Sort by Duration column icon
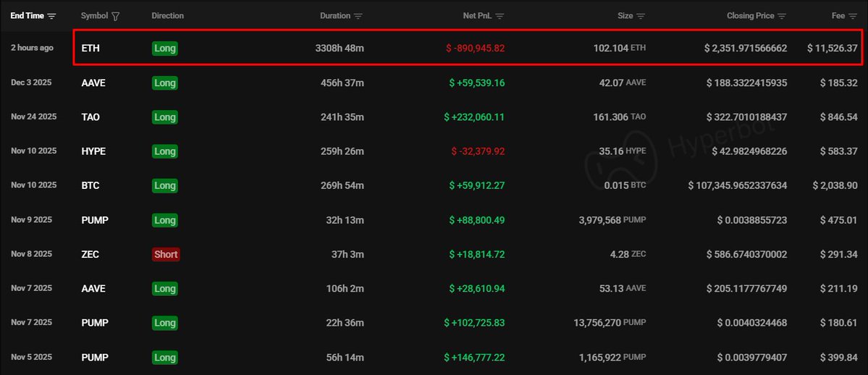This screenshot has height=375, width=868. pos(358,16)
